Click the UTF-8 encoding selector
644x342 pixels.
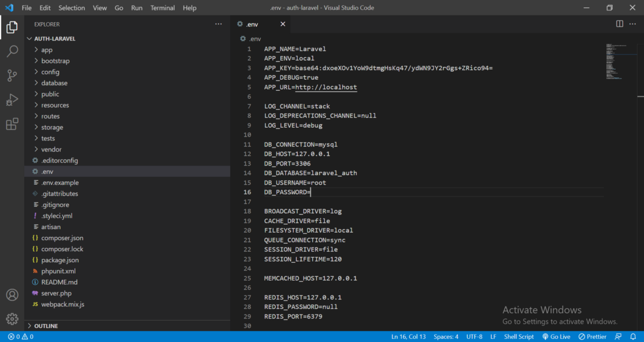point(474,336)
